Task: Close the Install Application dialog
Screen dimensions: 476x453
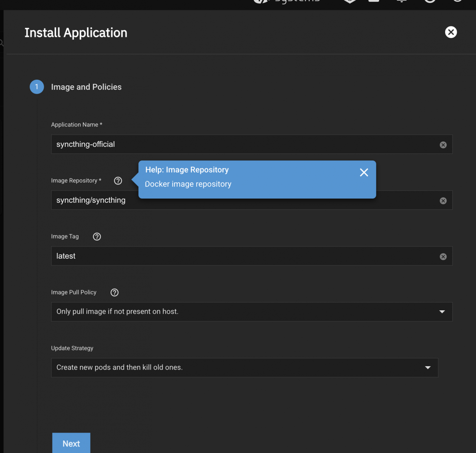Action: [451, 32]
